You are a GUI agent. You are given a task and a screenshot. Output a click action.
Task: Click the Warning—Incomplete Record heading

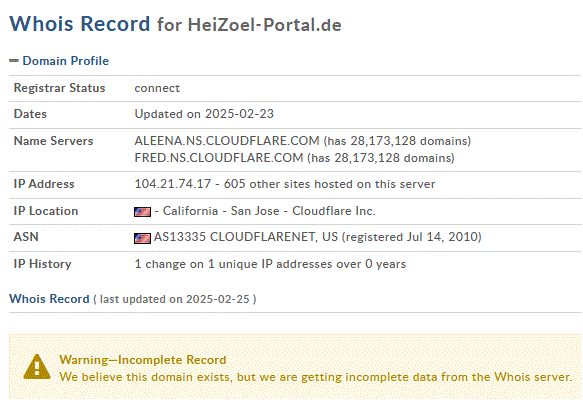142,360
